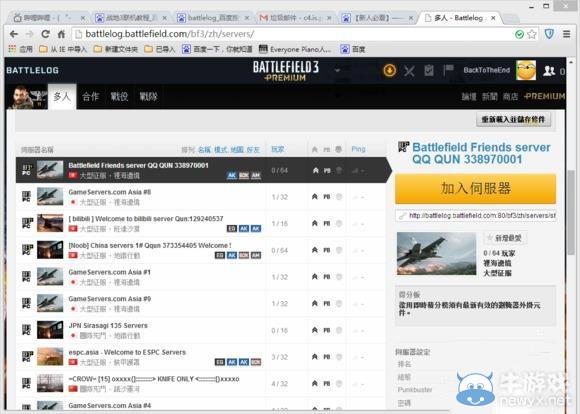Add server to favorites with 新增最愛
Image resolution: width=580 pixels, height=414 pixels.
(505, 238)
